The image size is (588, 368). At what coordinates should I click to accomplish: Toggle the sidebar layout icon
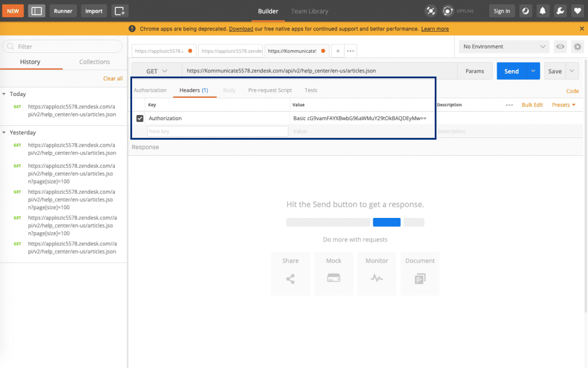pos(36,11)
